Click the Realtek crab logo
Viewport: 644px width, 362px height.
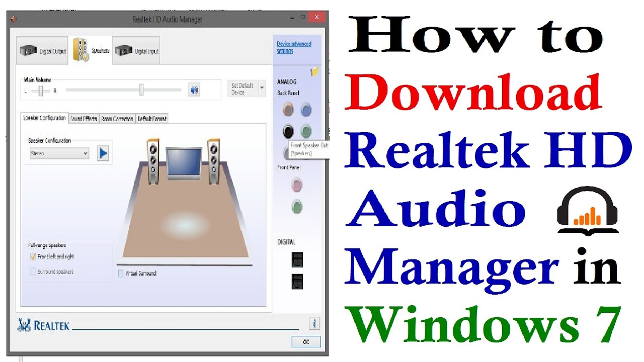[24, 325]
